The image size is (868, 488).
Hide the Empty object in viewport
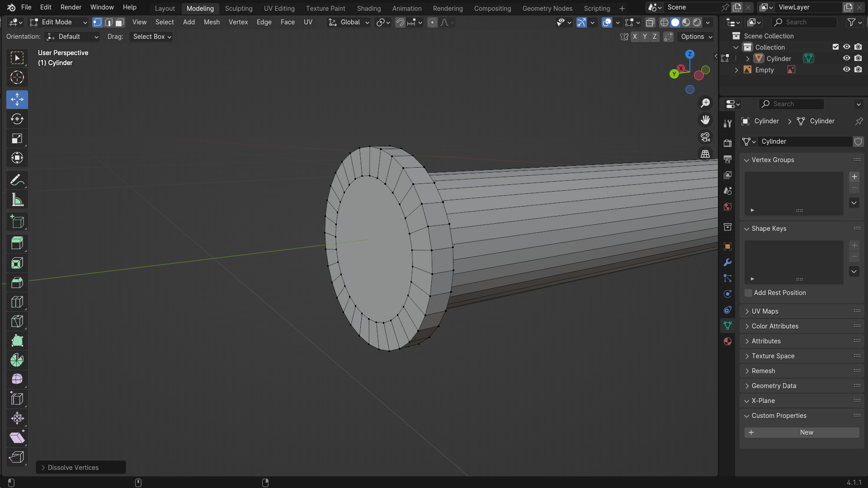click(847, 70)
